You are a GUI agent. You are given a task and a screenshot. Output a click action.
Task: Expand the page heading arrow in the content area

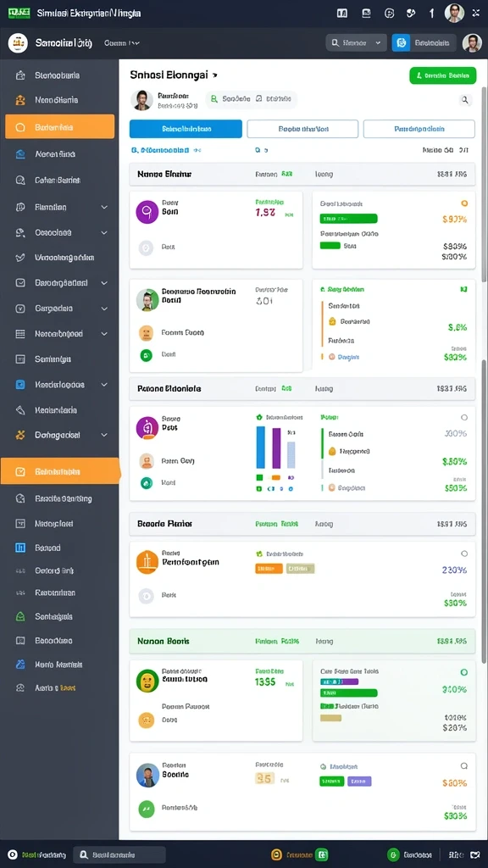214,75
